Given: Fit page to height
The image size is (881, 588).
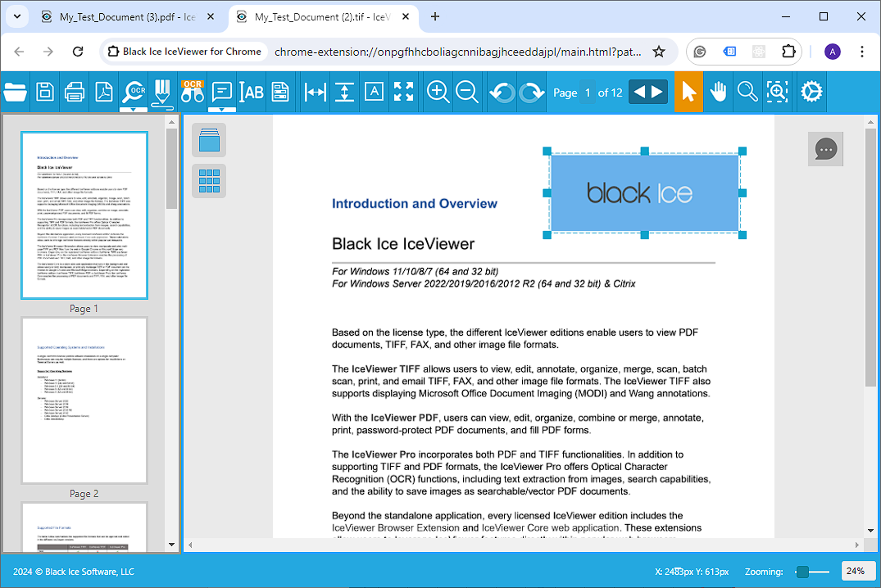Looking at the screenshot, I should click(x=344, y=92).
